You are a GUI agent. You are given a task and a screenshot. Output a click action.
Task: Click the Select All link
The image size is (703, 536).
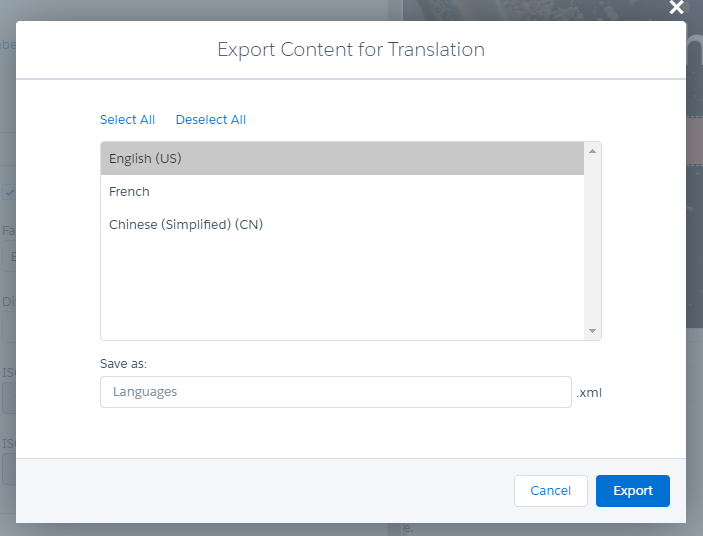click(x=127, y=120)
